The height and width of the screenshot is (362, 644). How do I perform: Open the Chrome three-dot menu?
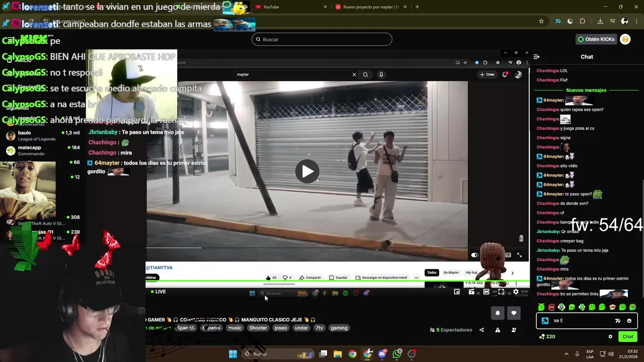coord(635,21)
